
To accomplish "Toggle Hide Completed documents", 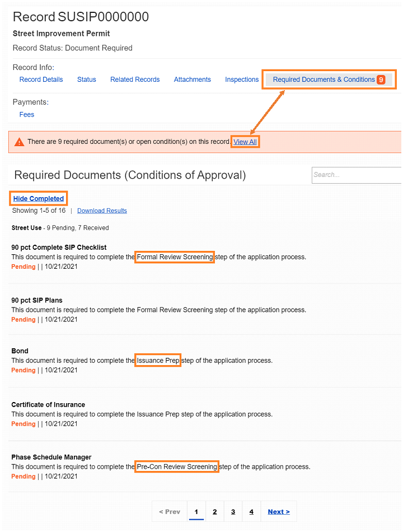I will (x=38, y=198).
